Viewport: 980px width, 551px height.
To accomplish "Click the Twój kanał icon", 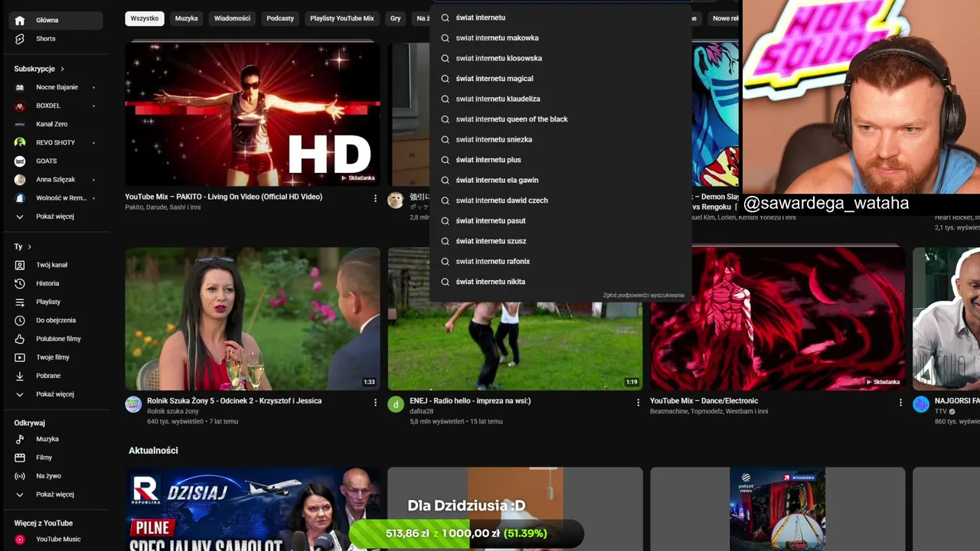I will click(x=20, y=265).
